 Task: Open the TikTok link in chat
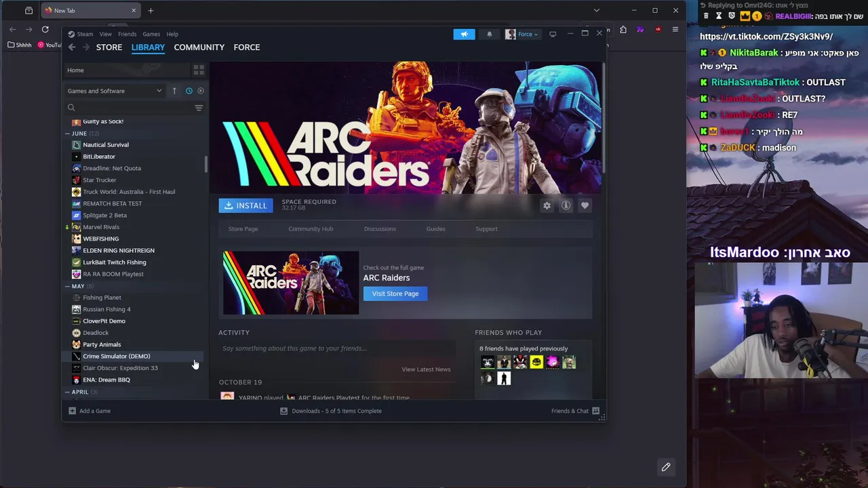point(766,37)
